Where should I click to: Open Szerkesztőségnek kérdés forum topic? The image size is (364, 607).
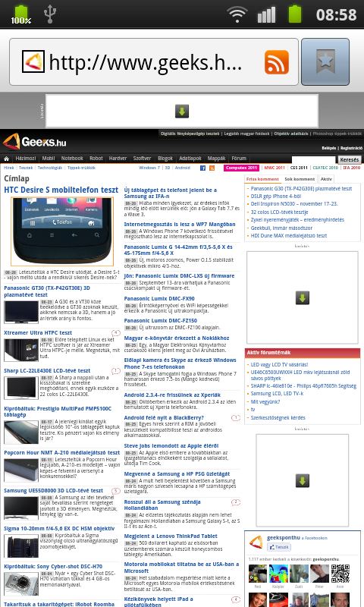[x=278, y=418]
